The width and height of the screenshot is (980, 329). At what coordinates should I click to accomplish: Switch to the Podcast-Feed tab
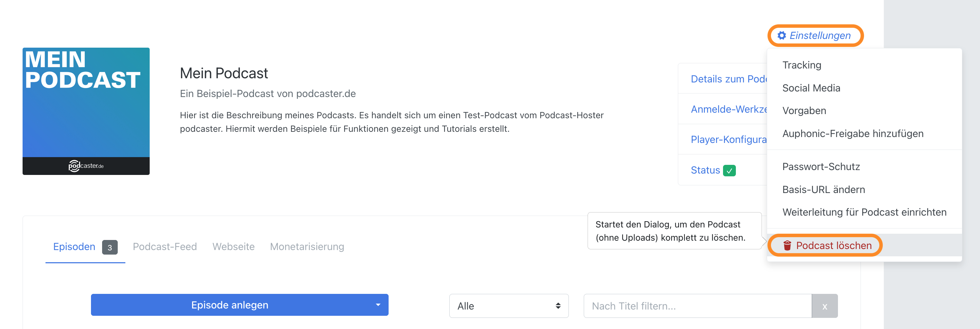coord(165,247)
